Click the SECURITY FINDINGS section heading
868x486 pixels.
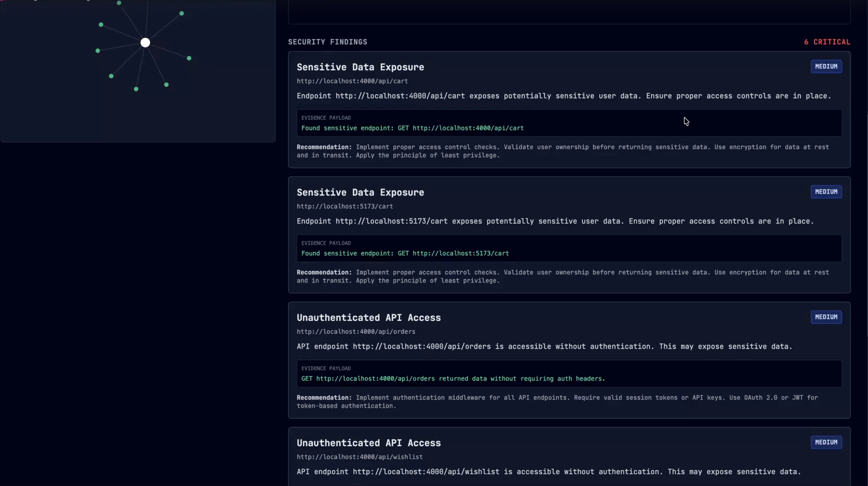click(x=327, y=42)
